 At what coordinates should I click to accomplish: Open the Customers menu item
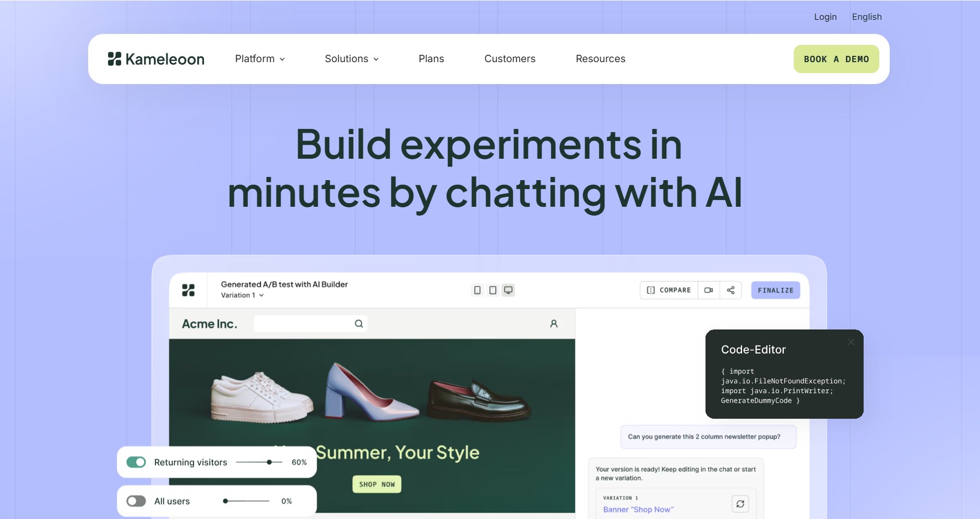point(510,59)
